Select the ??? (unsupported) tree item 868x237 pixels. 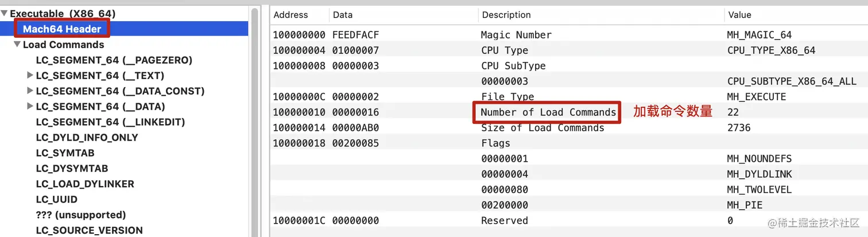[x=80, y=215]
